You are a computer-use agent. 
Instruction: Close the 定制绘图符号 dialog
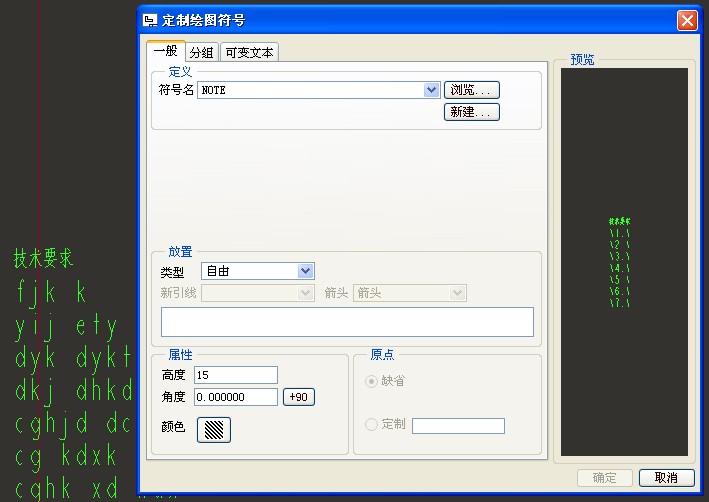[x=687, y=21]
